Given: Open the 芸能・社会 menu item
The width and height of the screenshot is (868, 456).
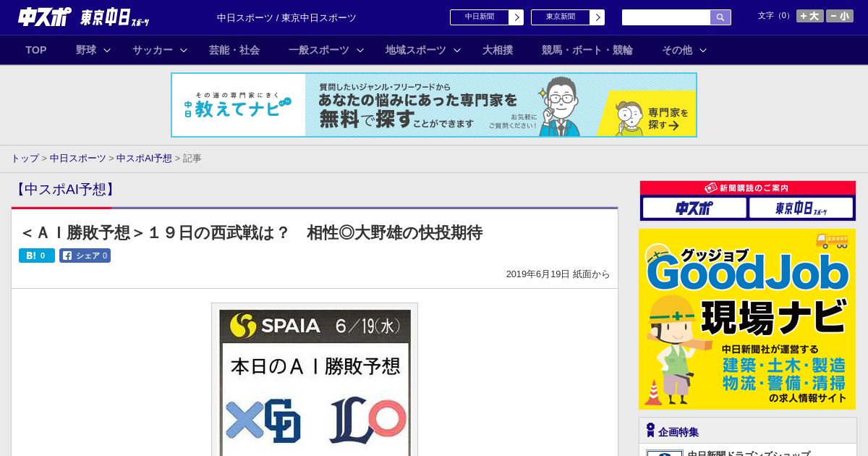Looking at the screenshot, I should (x=234, y=50).
